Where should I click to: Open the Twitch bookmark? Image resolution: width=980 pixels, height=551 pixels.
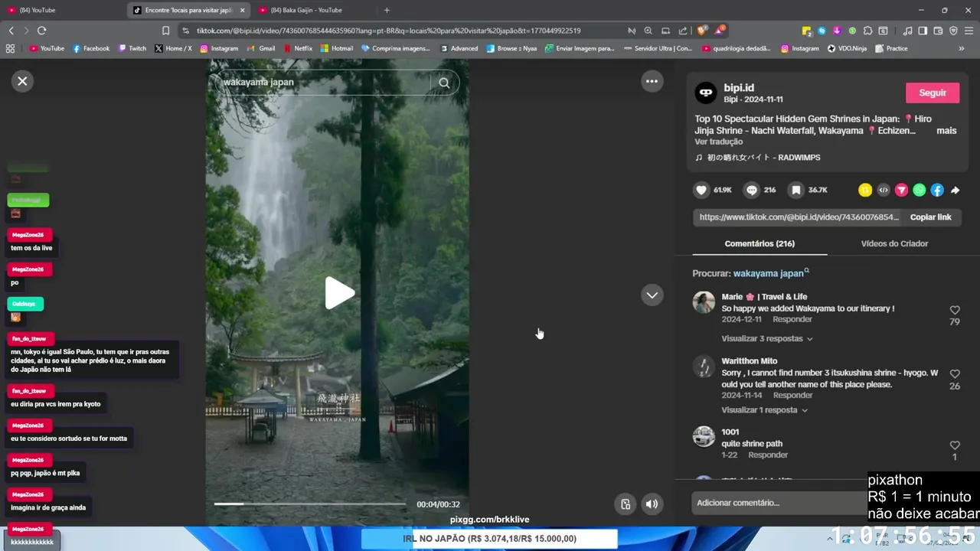132,48
